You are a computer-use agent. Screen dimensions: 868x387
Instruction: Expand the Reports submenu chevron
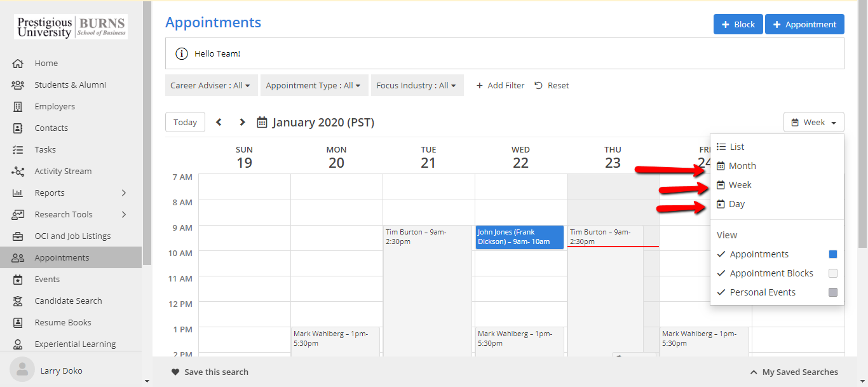tap(124, 193)
